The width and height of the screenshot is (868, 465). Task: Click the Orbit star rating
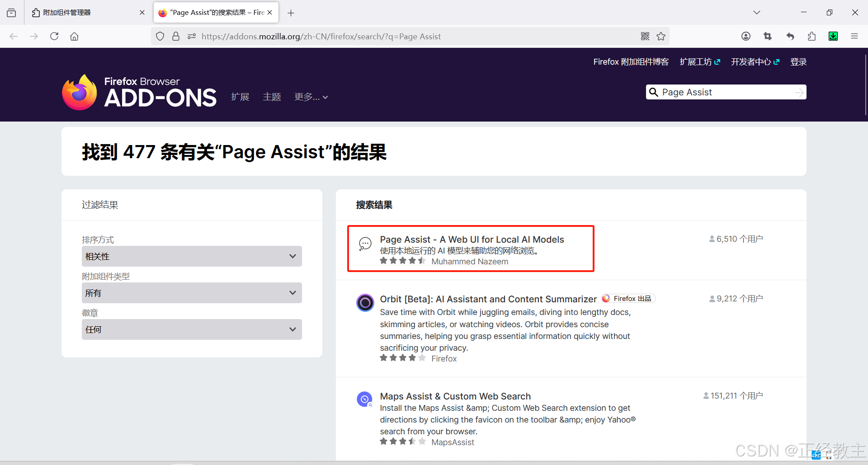pyautogui.click(x=403, y=358)
